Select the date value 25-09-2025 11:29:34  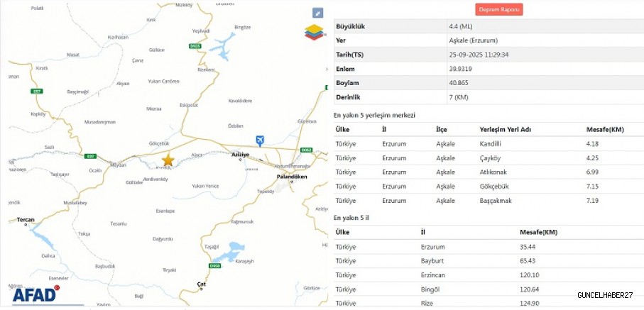[x=479, y=55]
